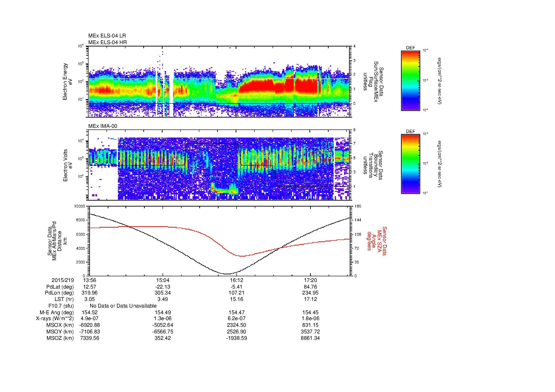Click the 'MEx IMA-00' panel title
This screenshot has height=392, width=555.
103,126
